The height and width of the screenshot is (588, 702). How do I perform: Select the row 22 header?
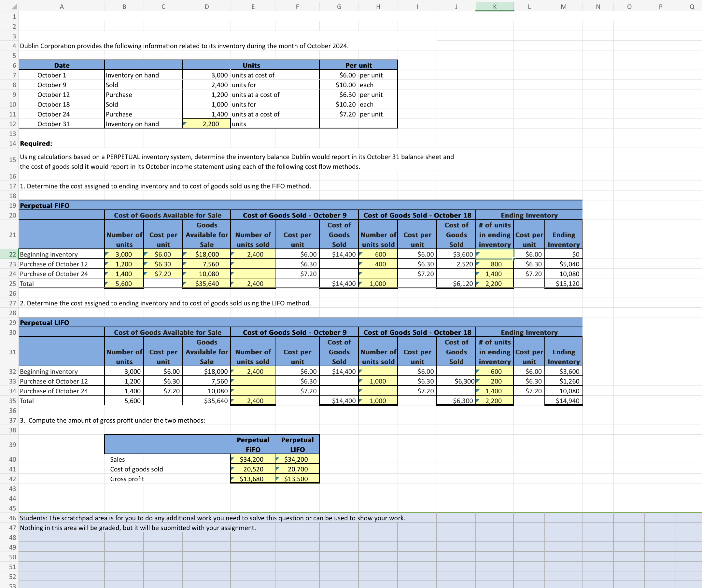(12, 254)
